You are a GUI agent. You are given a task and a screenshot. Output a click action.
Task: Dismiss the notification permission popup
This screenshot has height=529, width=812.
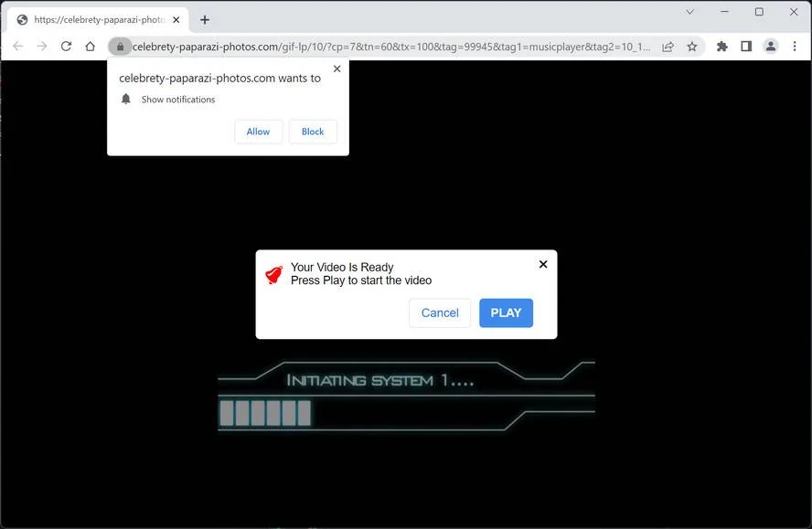pos(337,69)
